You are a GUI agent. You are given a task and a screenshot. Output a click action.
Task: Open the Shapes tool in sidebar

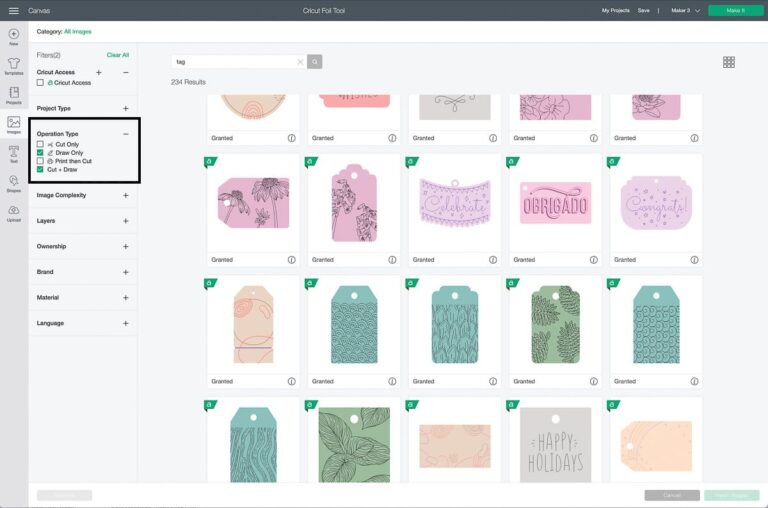pos(13,181)
